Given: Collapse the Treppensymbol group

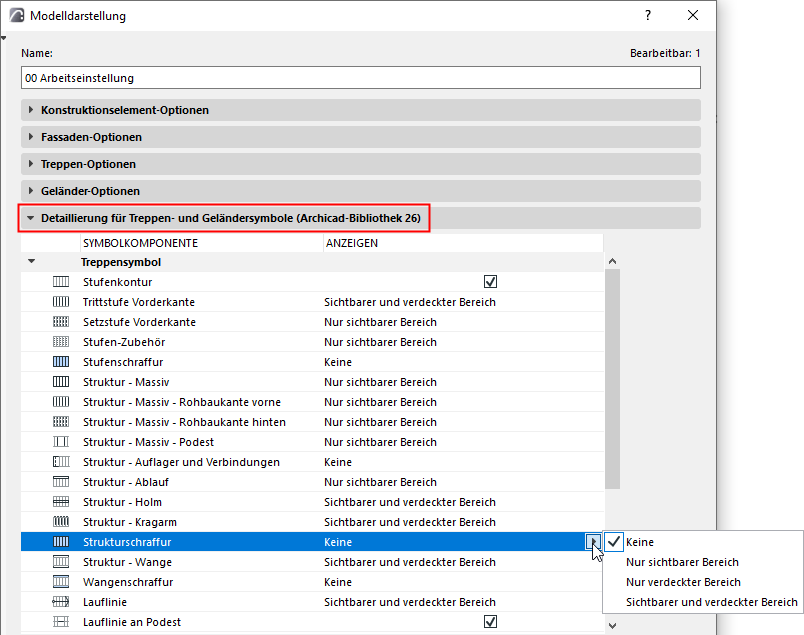Looking at the screenshot, I should (31, 262).
